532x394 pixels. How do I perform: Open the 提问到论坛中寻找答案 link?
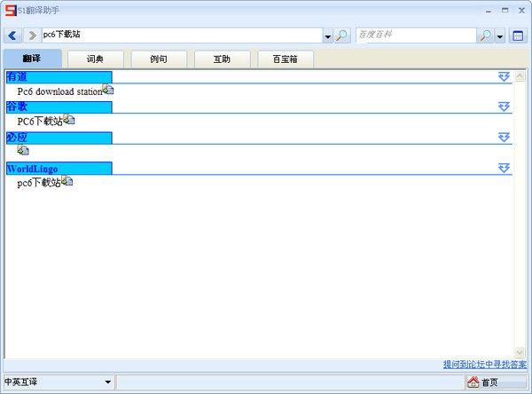(x=485, y=365)
